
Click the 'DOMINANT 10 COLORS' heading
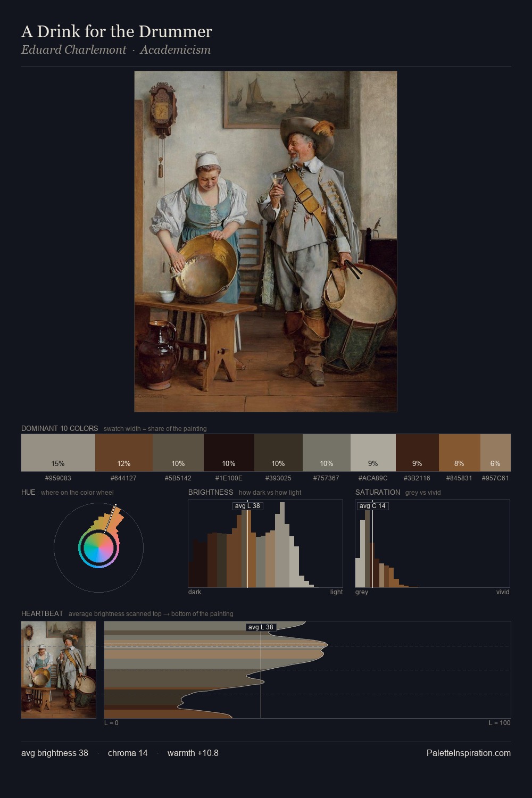(60, 428)
